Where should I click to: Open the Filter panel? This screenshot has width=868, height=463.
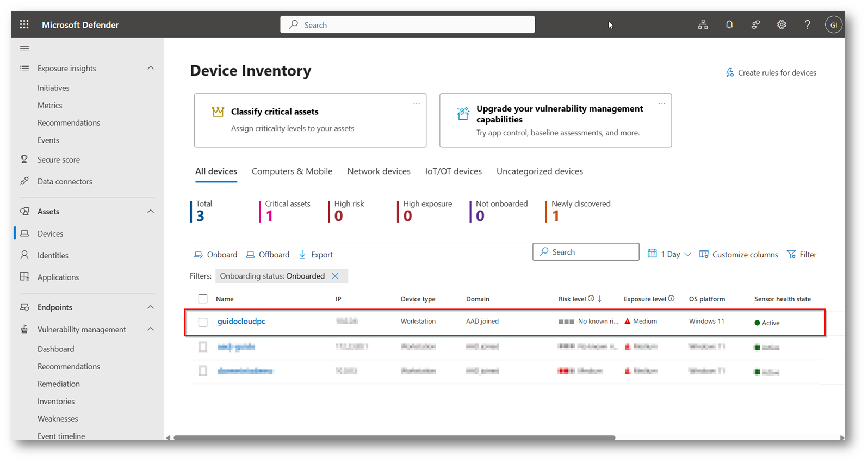click(802, 254)
